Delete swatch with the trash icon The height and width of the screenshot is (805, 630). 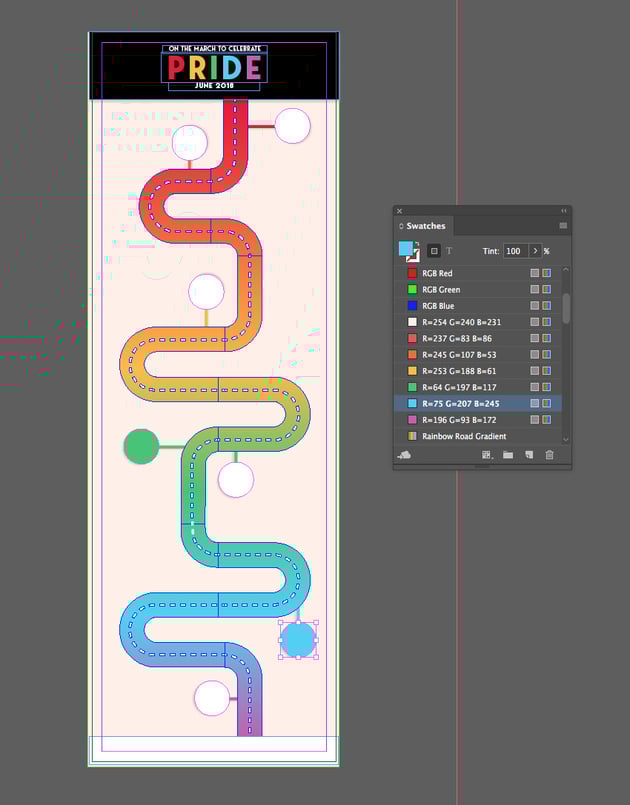click(549, 455)
